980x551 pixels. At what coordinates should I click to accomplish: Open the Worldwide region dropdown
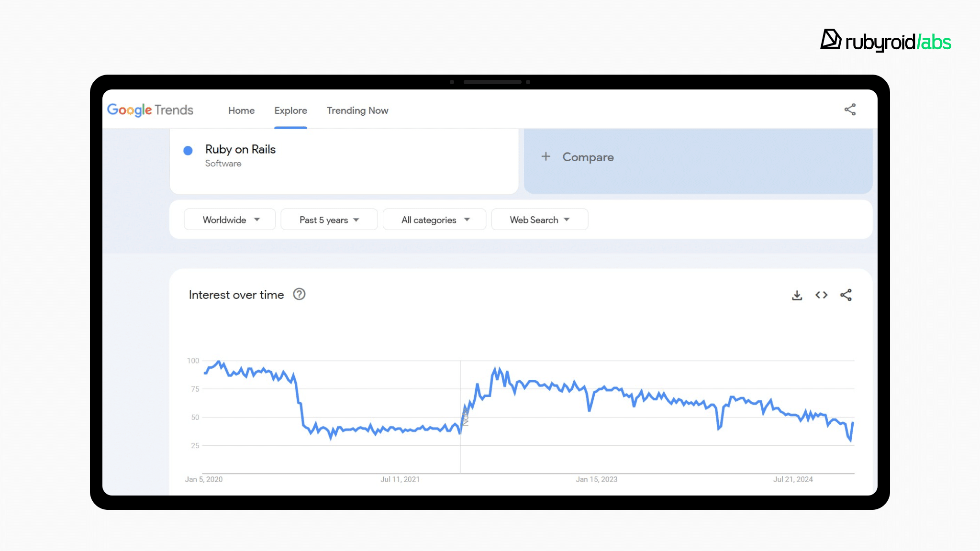230,220
